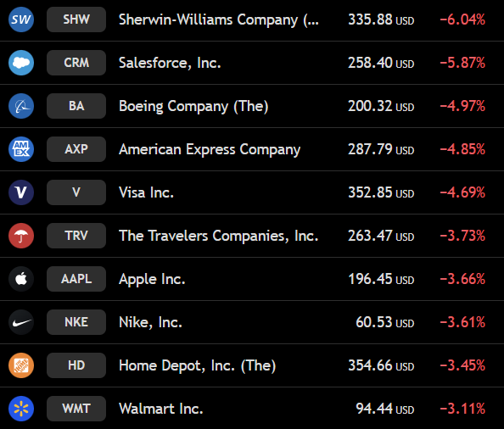Viewport: 504px width, 429px height.
Task: Select the AAPL ticker badge
Action: pyautogui.click(x=76, y=279)
